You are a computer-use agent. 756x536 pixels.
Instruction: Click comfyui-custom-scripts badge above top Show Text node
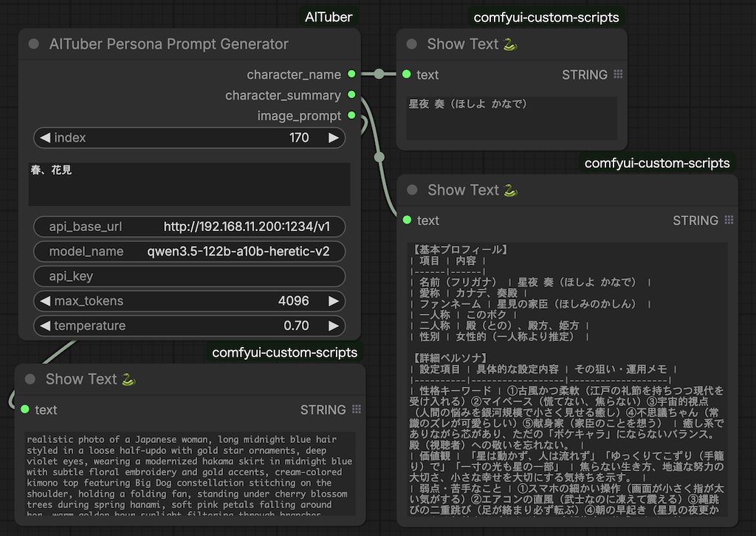click(x=546, y=18)
